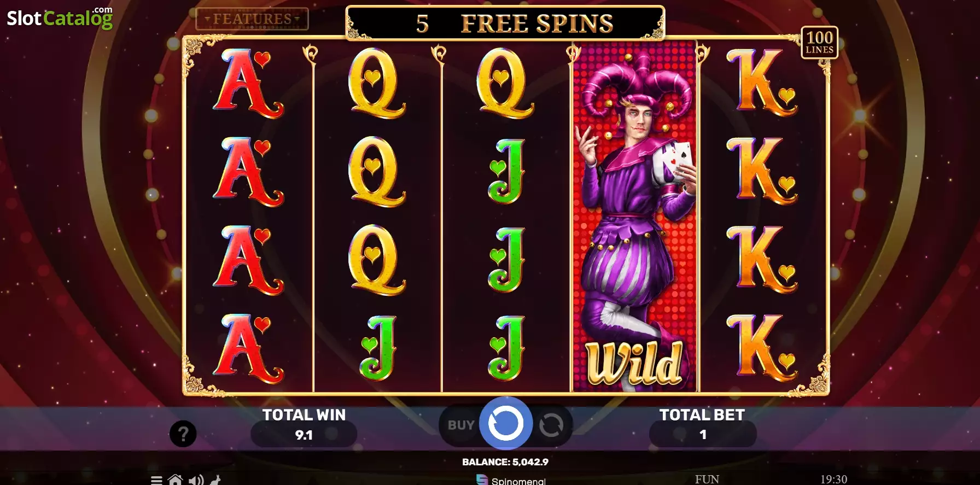Screen dimensions: 980x485
Task: Open the help question mark button
Action: coord(183,434)
